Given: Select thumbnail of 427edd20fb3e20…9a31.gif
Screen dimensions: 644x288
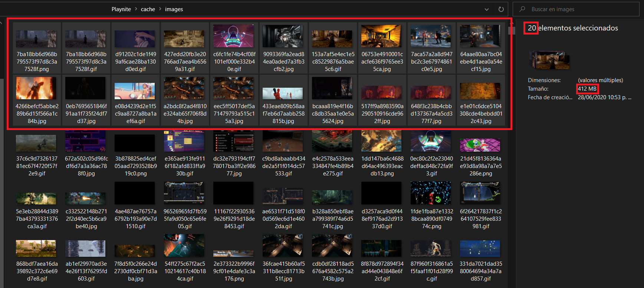Looking at the screenshot, I should click(184, 39).
